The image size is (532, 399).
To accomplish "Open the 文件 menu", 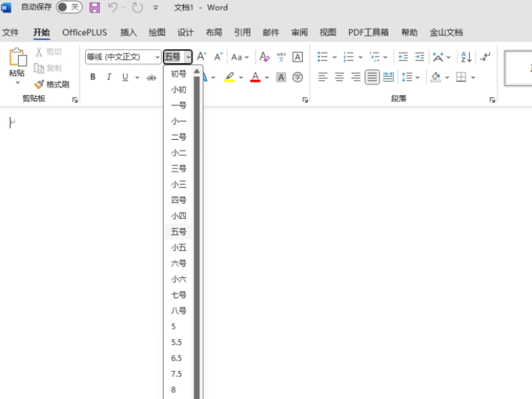I will [x=11, y=32].
